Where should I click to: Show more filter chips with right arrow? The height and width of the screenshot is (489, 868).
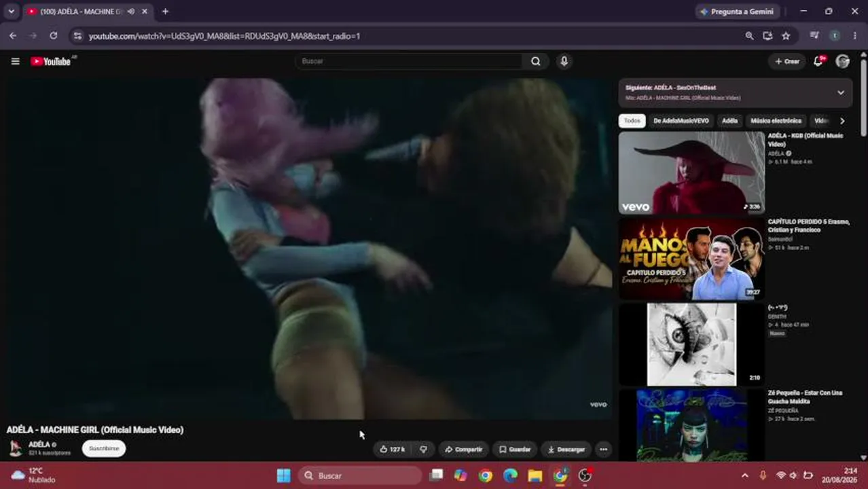pyautogui.click(x=842, y=121)
